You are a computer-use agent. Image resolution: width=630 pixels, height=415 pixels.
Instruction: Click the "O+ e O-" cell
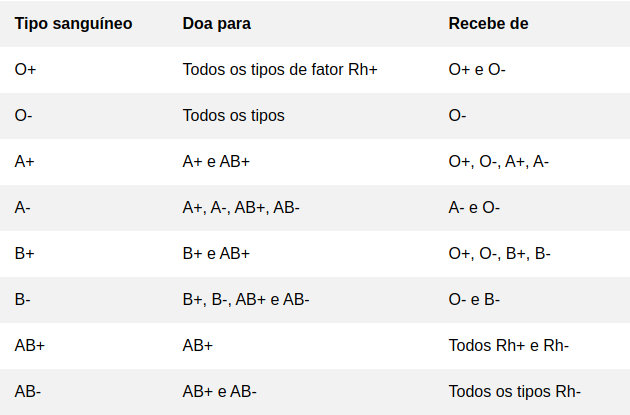point(477,69)
